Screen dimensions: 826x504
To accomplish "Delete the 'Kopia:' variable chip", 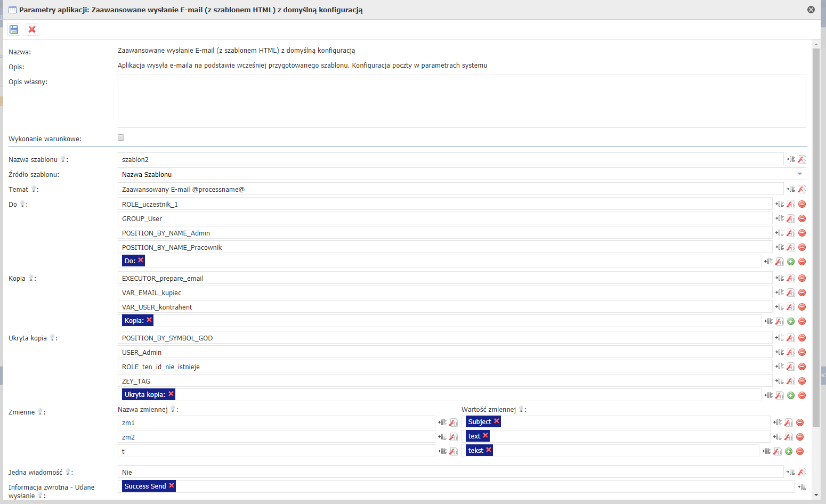I will (149, 320).
